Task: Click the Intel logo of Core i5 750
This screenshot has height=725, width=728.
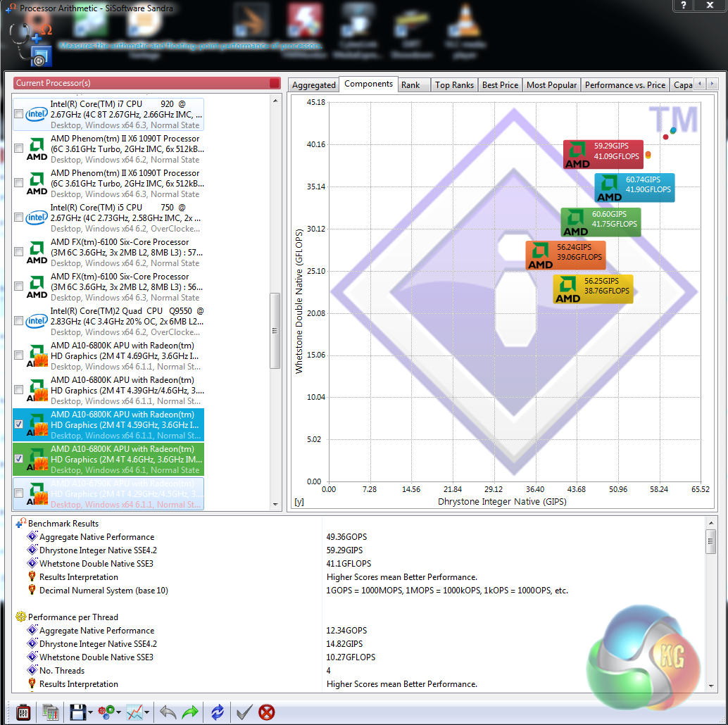Action: (37, 217)
